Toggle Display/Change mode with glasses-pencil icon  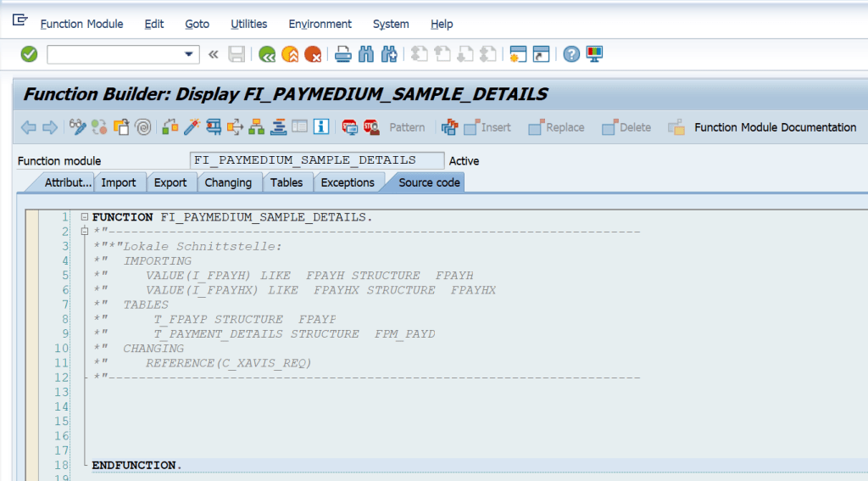[77, 127]
